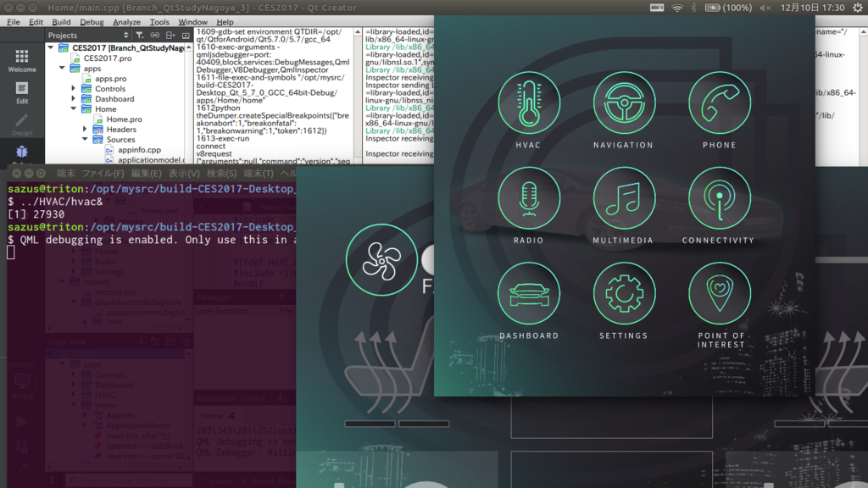868x488 pixels.
Task: Click left seat heat bar under HVAC seat
Action: pyautogui.click(x=370, y=424)
